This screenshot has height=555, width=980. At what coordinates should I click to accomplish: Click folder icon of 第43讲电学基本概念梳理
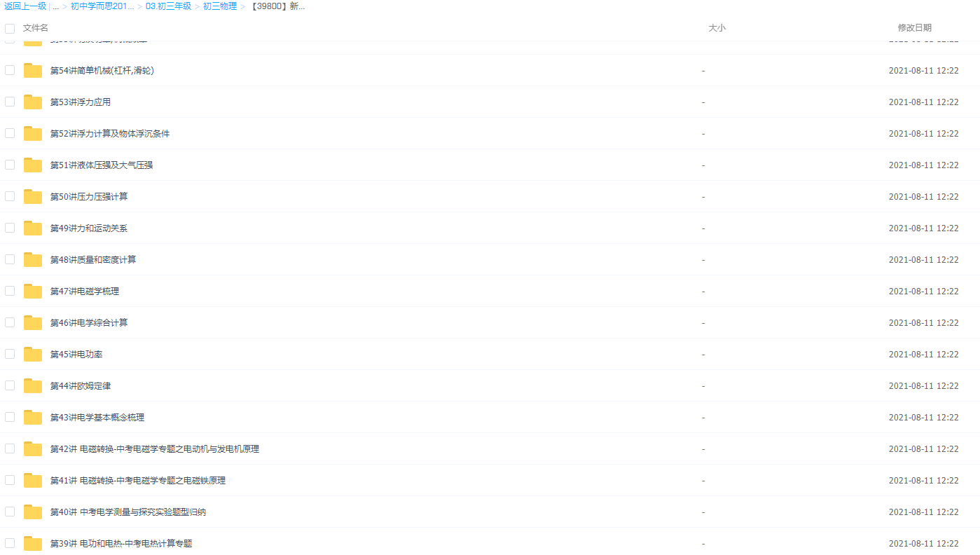point(33,417)
